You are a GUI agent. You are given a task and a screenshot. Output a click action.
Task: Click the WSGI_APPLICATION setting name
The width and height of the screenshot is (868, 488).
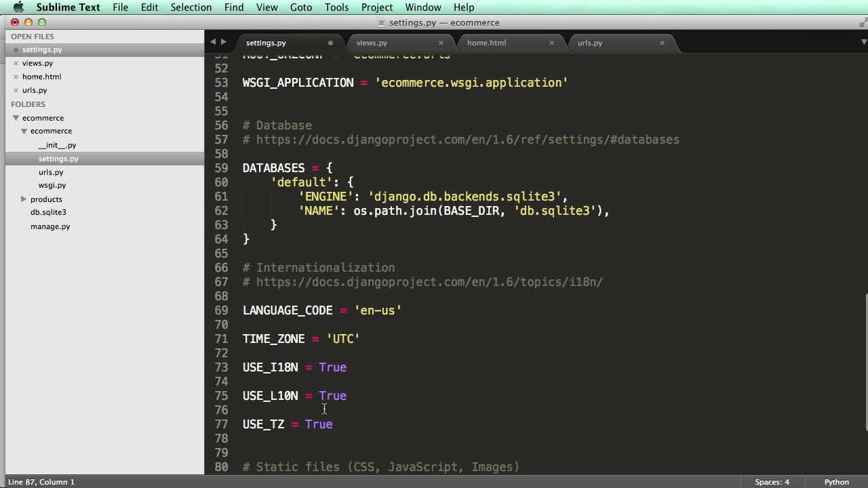tap(298, 83)
